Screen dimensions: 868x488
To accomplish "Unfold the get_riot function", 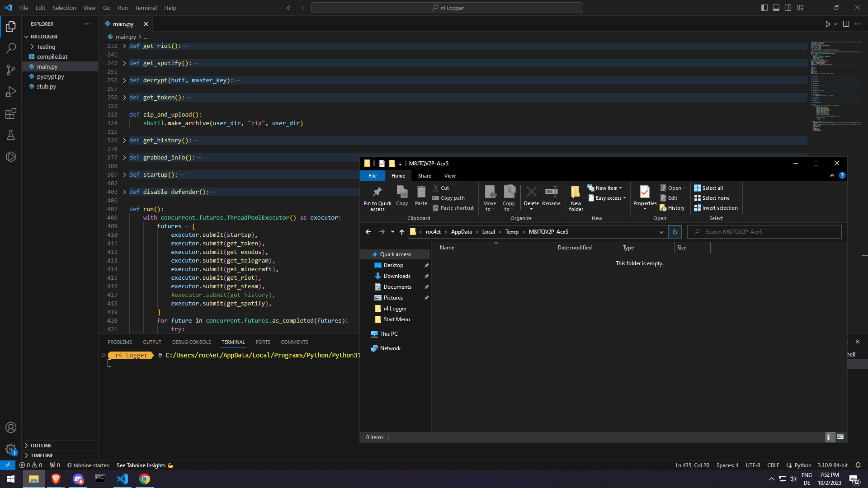I will [124, 46].
